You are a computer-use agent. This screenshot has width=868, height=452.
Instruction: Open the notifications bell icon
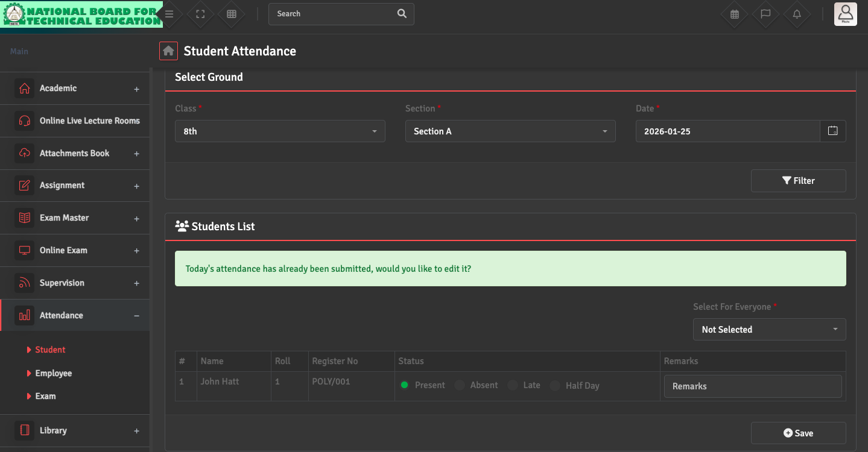point(797,14)
